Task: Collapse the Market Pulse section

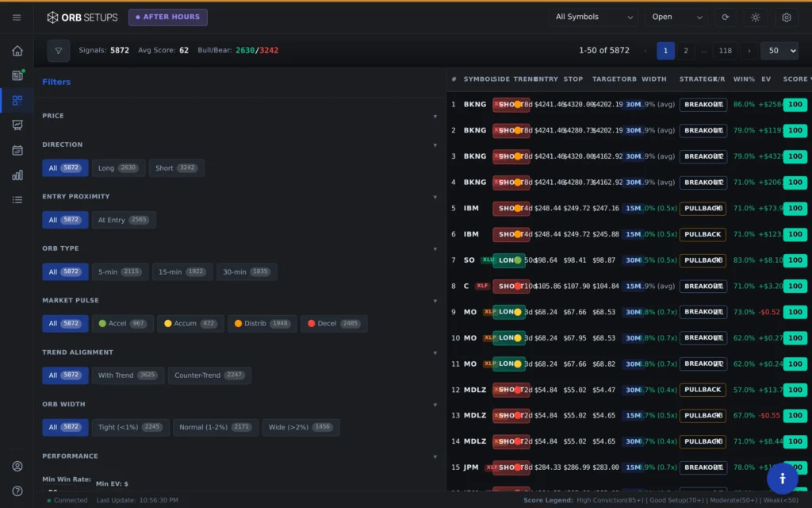Action: (x=435, y=301)
